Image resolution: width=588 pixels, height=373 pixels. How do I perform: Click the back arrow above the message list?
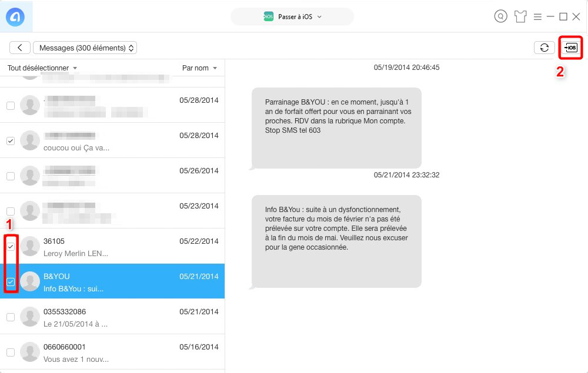click(x=19, y=47)
